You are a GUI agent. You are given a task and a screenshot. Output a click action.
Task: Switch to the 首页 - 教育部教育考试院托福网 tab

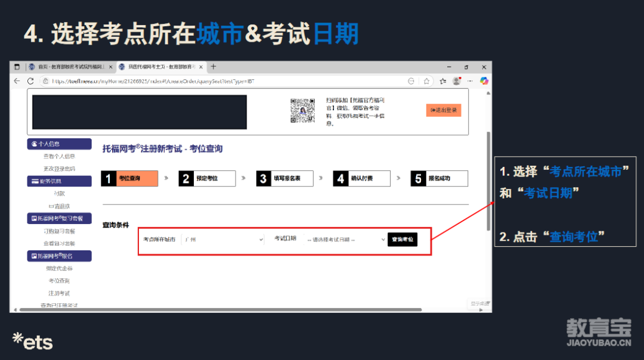pos(70,67)
